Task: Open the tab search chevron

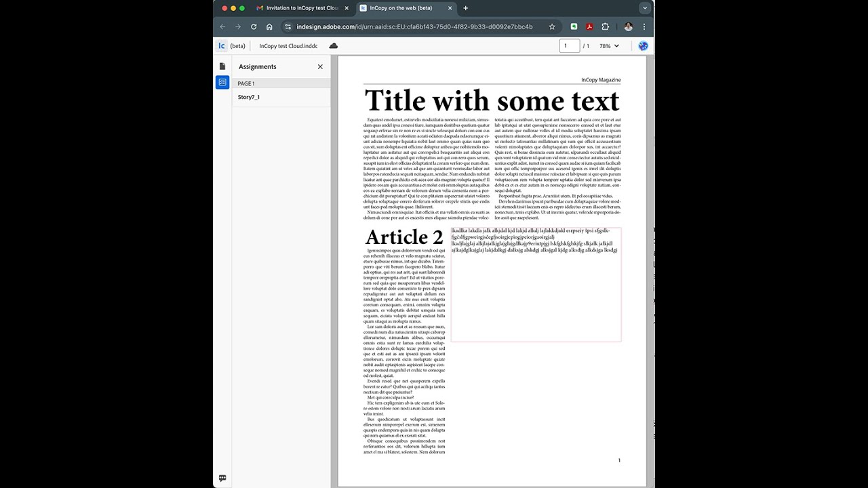Action: [645, 7]
